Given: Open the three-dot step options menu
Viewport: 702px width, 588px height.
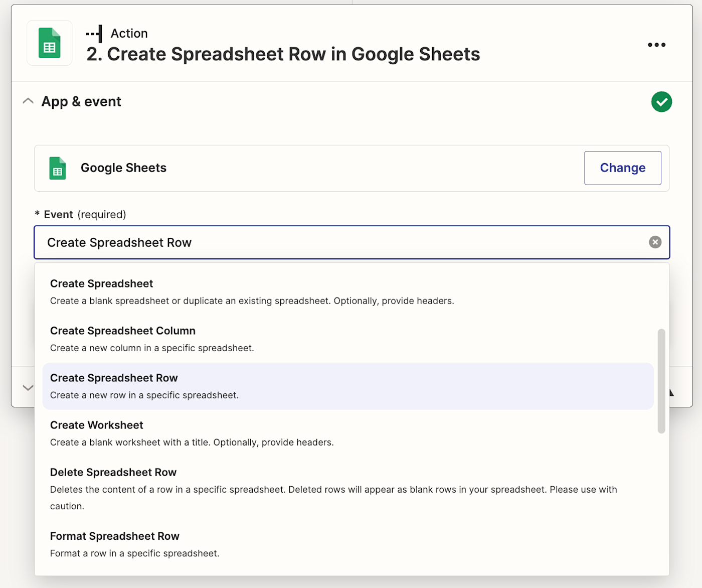Looking at the screenshot, I should click(656, 45).
